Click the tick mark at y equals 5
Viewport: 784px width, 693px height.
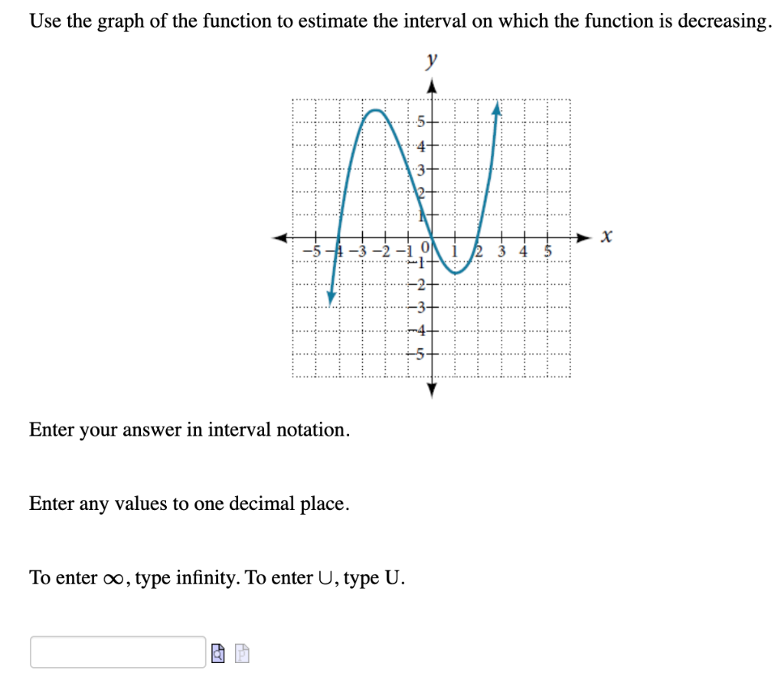433,120
